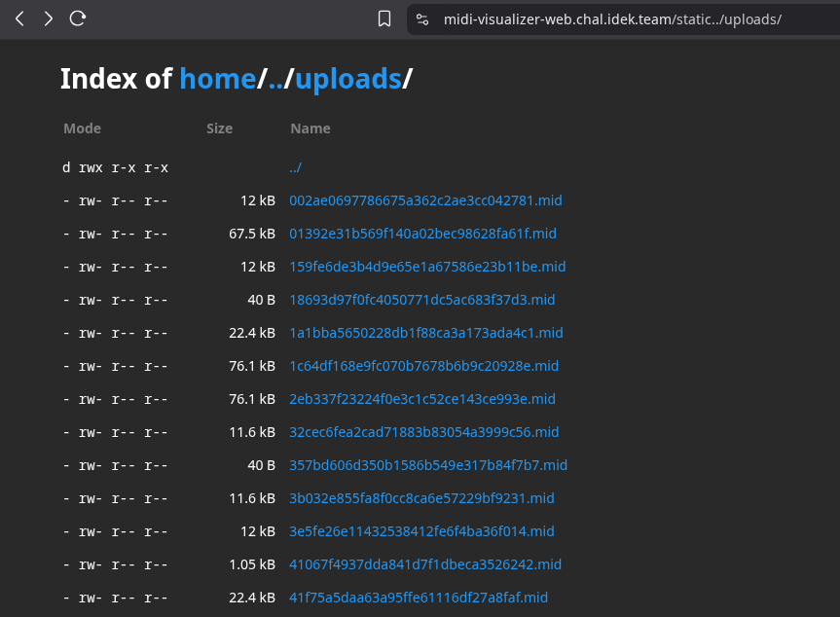
Task: Click the 76.1 kB file 1c64df168e9fc070b7678b6b9c20928e.mid
Action: coord(423,366)
